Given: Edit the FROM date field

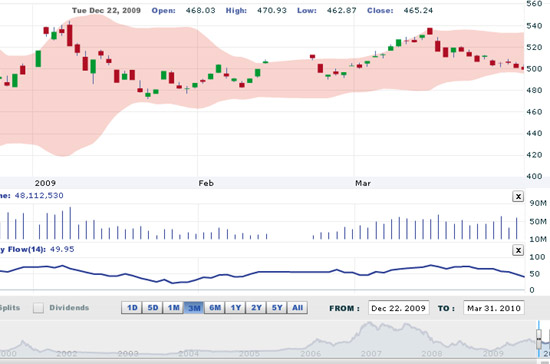Looking at the screenshot, I should point(398,308).
